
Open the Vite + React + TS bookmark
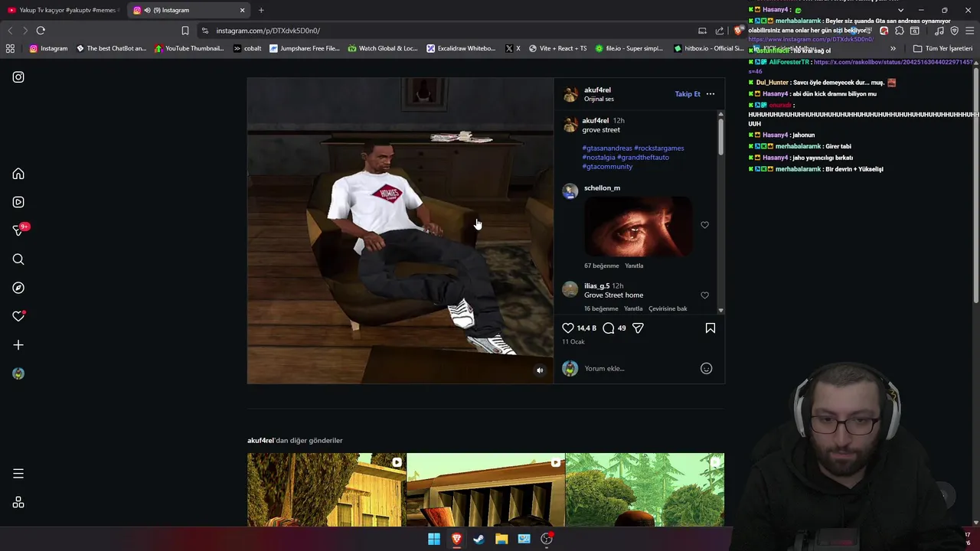click(x=557, y=48)
